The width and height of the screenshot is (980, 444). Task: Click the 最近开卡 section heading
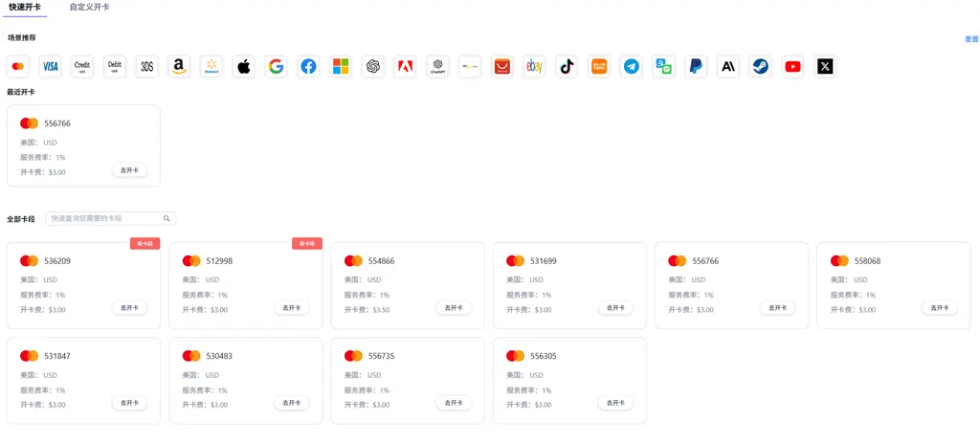point(21,93)
